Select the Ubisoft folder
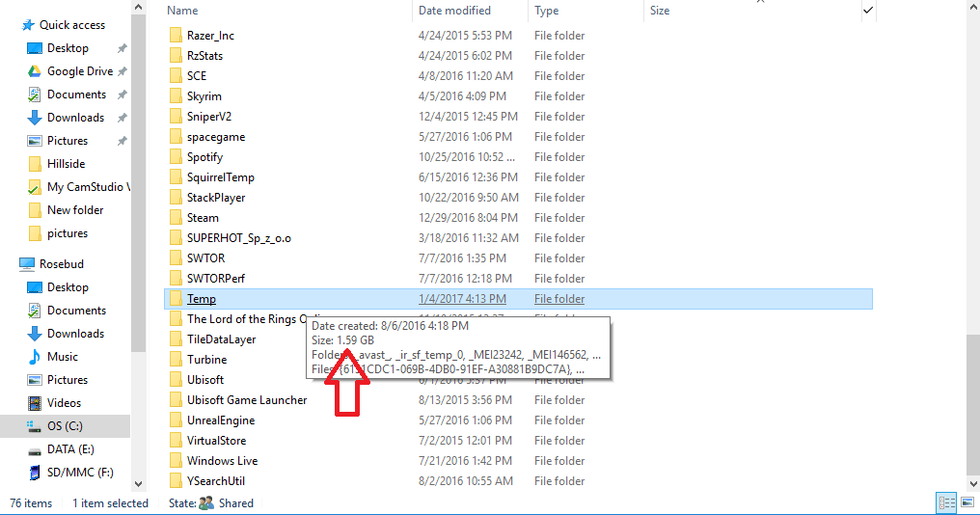This screenshot has height=515, width=980. pyautogui.click(x=205, y=379)
